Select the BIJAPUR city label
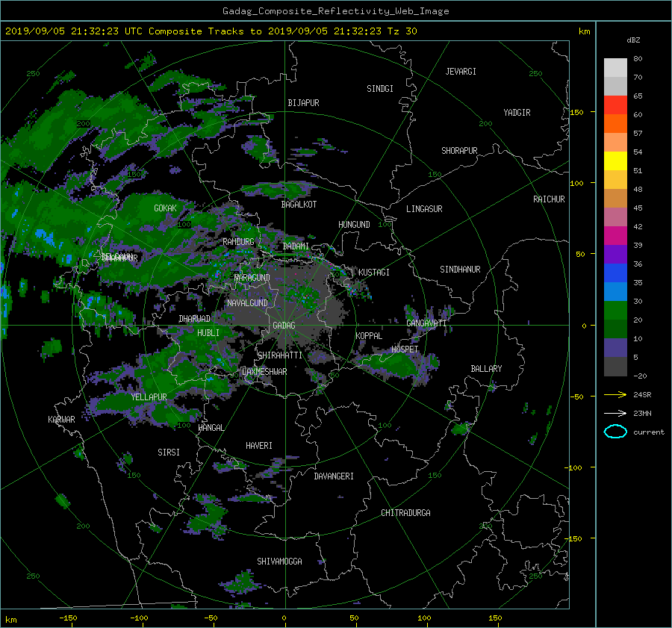This screenshot has width=672, height=628. (303, 103)
